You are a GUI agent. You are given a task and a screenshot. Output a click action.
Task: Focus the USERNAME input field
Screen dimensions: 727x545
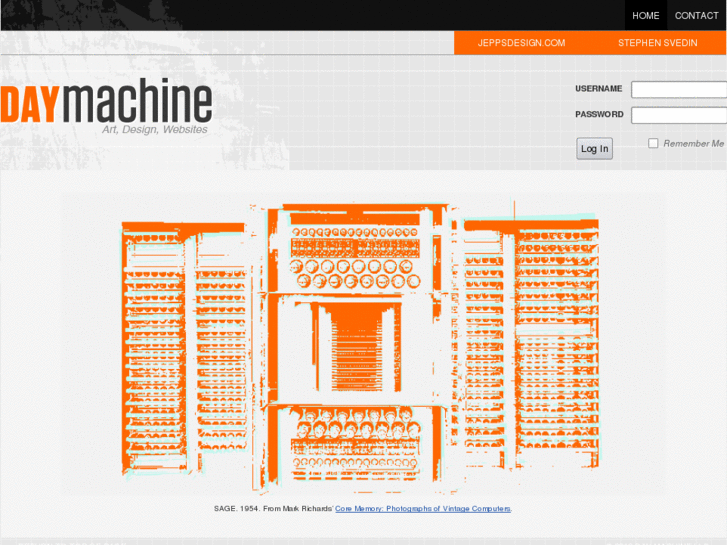point(679,90)
